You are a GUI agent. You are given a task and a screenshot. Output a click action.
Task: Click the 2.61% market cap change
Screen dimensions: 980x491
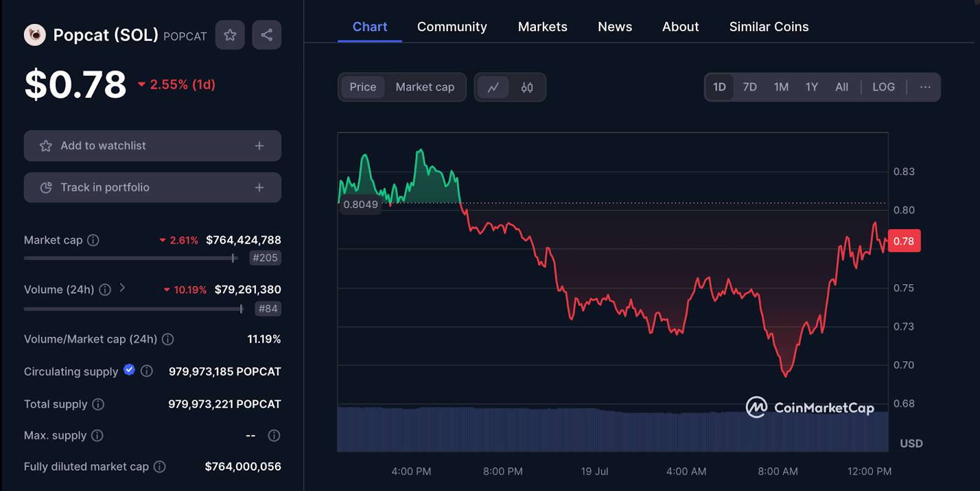pos(179,241)
